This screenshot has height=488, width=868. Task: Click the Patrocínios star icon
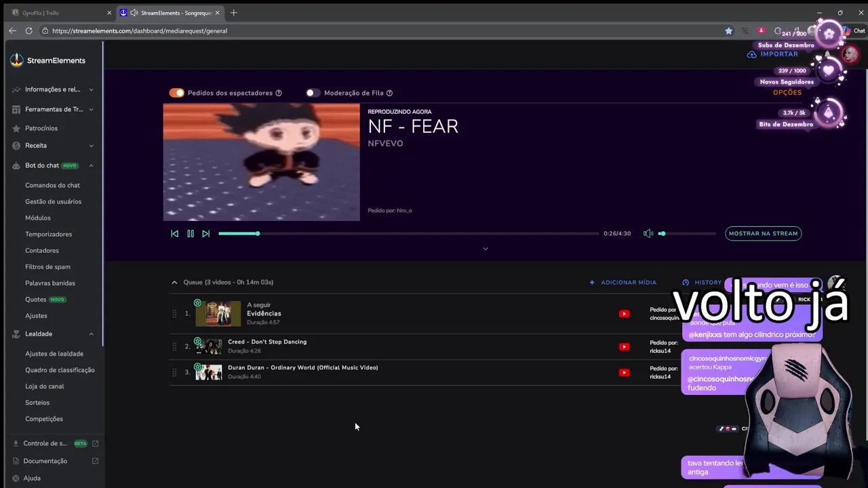coord(16,128)
